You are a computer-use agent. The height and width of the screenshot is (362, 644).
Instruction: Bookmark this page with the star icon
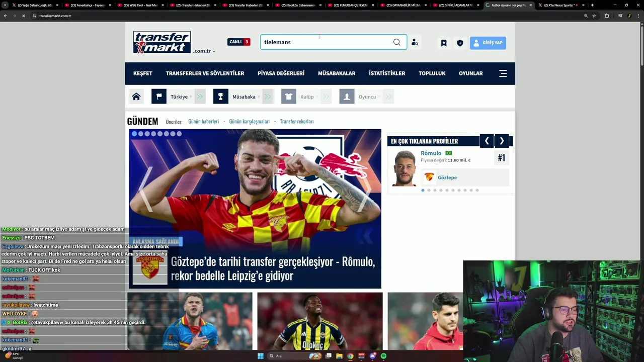coord(594,16)
